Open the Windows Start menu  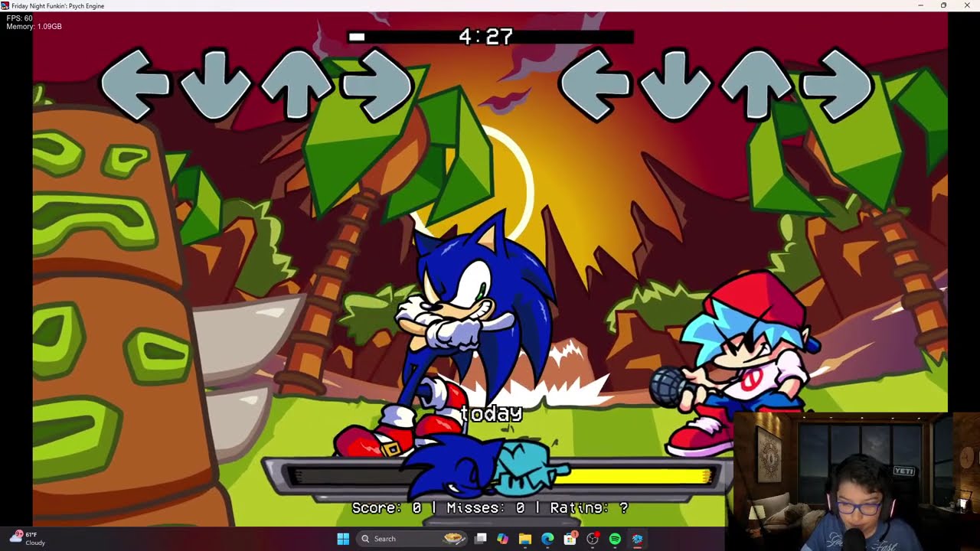pyautogui.click(x=343, y=539)
